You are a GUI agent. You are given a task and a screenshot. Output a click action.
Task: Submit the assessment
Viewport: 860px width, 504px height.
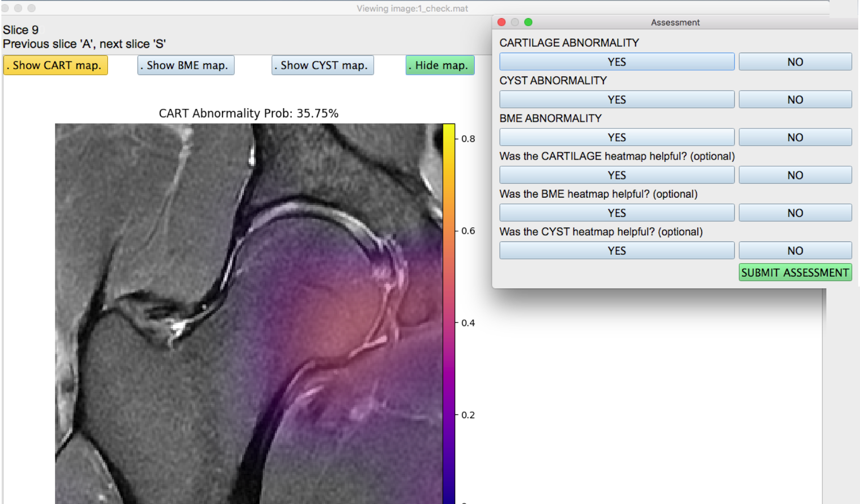(x=795, y=273)
